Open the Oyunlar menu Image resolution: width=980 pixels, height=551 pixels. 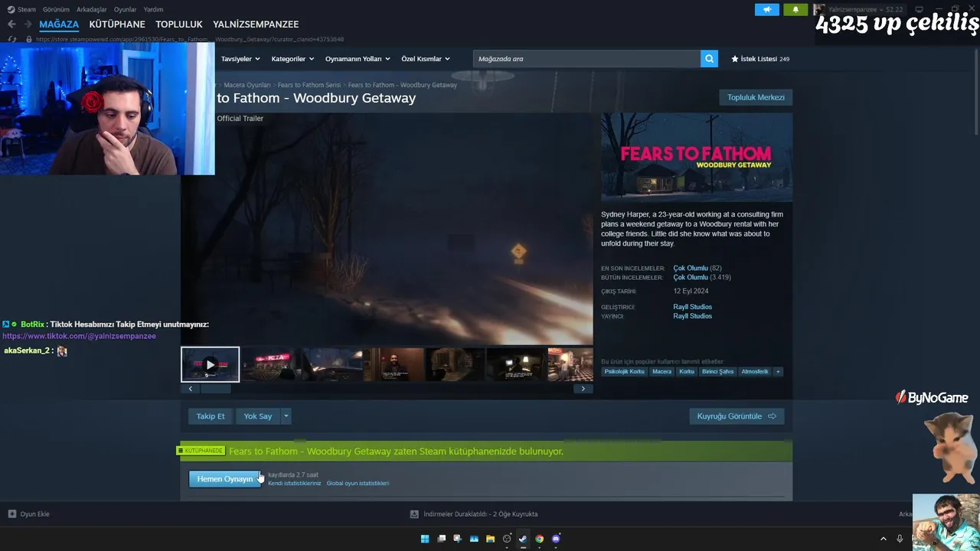point(125,10)
